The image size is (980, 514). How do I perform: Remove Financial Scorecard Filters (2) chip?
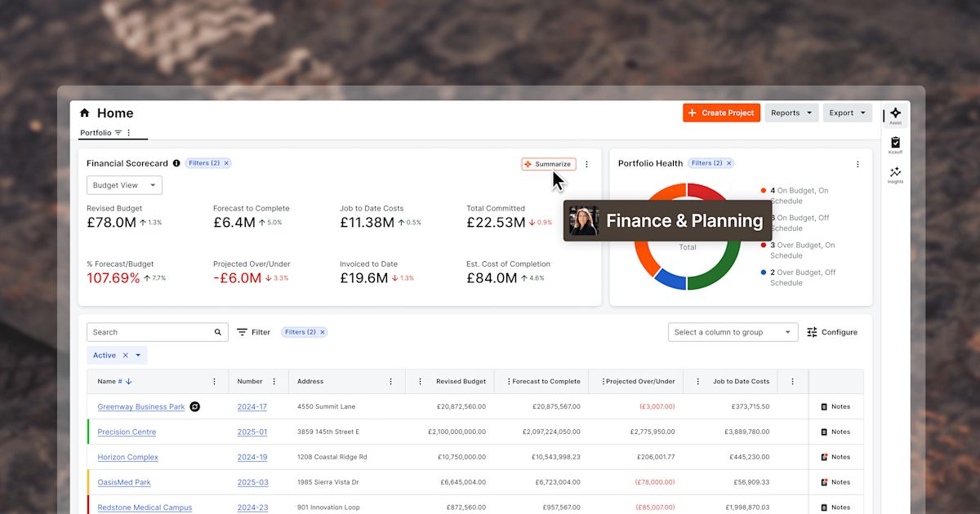(x=226, y=163)
